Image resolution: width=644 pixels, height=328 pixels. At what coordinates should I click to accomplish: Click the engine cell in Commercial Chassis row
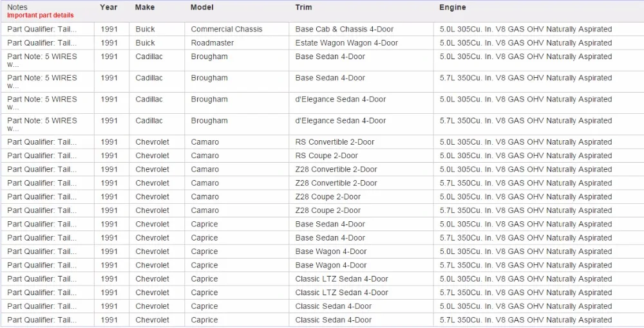click(x=526, y=29)
